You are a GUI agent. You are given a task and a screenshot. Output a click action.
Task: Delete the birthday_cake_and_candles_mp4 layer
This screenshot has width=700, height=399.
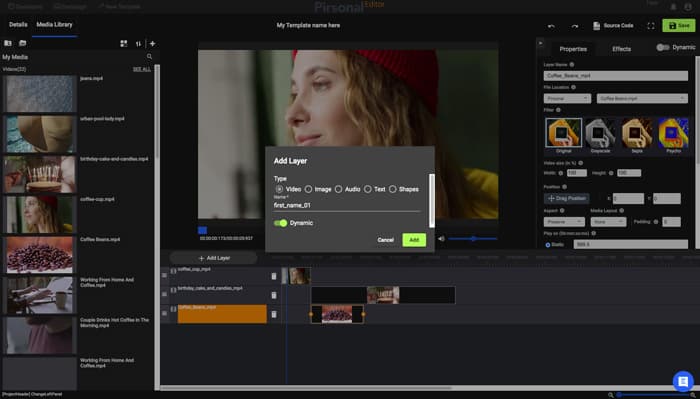click(274, 295)
